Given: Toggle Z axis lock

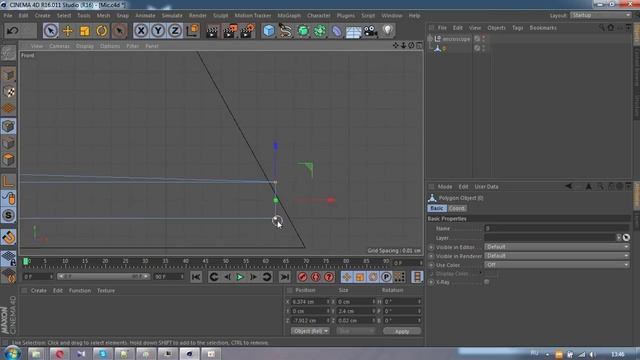Looking at the screenshot, I should tap(175, 31).
